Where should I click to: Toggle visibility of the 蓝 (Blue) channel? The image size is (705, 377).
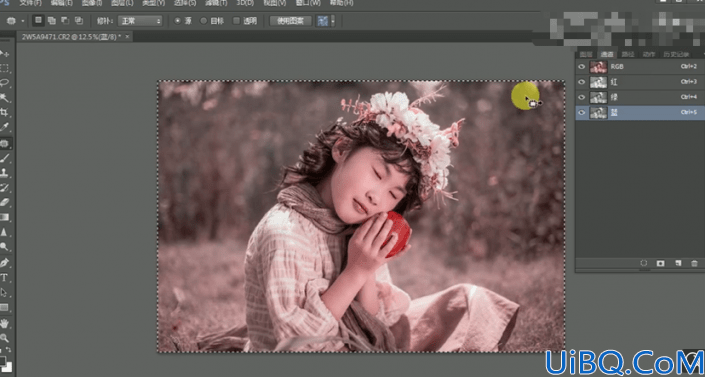pos(582,112)
